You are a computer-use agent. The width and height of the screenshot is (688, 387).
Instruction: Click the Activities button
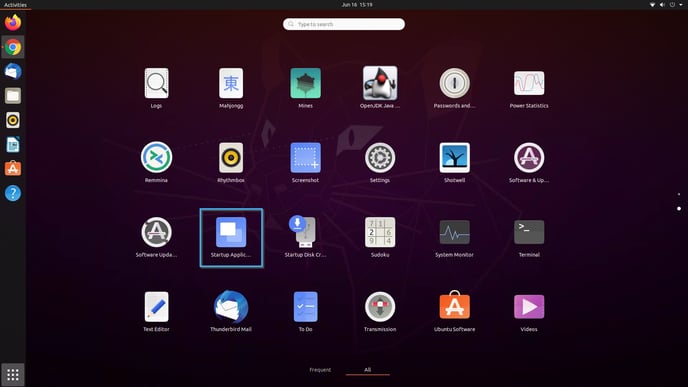pos(15,5)
